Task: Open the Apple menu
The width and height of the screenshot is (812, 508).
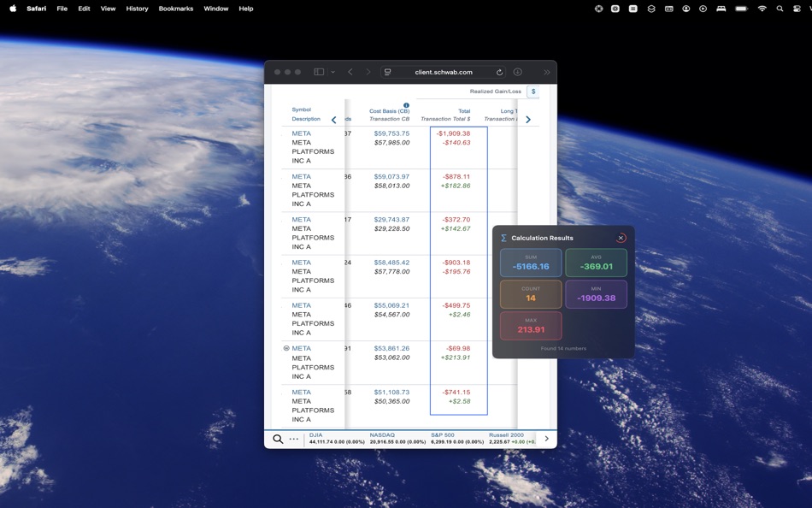Action: click(13, 9)
